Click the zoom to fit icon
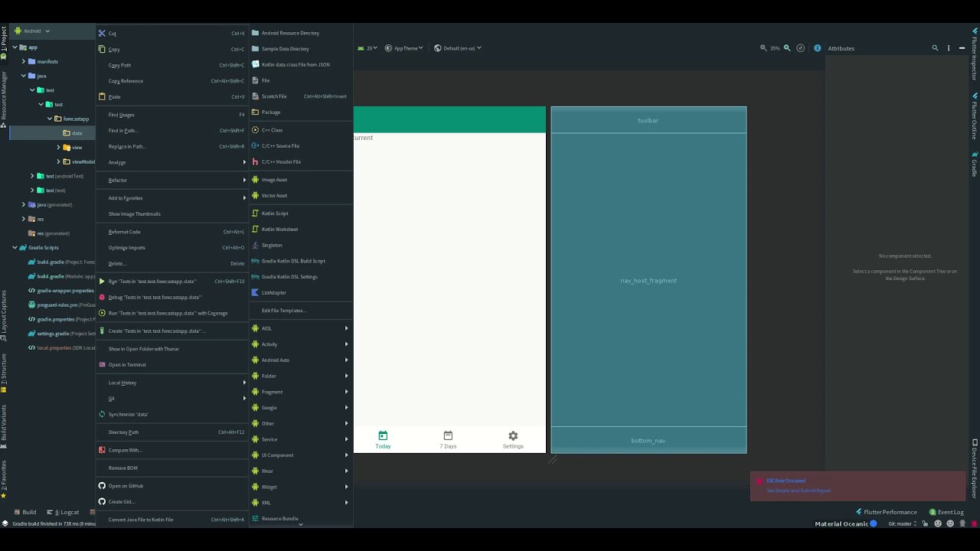The width and height of the screenshot is (980, 551). (x=801, y=48)
